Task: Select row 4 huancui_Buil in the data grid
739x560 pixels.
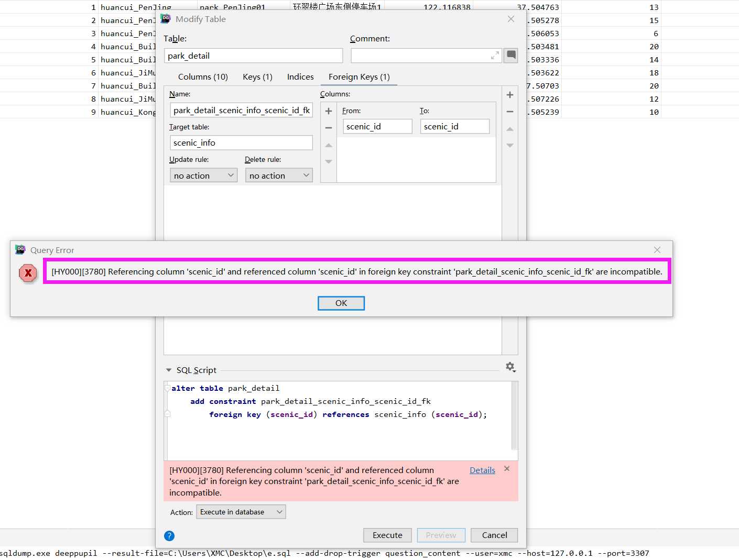Action: (128, 46)
